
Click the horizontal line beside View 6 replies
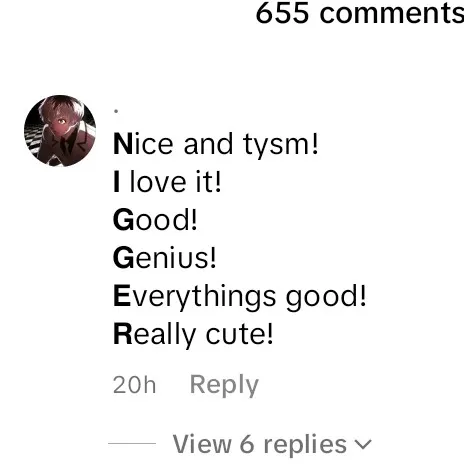tap(132, 443)
